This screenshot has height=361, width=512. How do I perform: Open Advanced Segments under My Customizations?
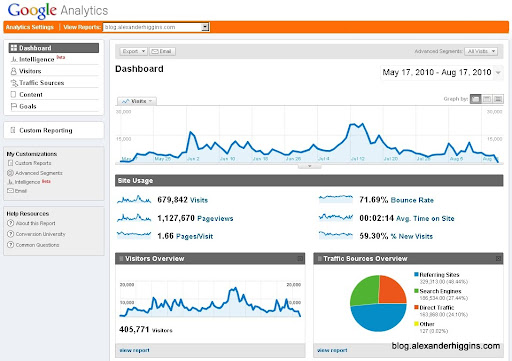(x=39, y=173)
